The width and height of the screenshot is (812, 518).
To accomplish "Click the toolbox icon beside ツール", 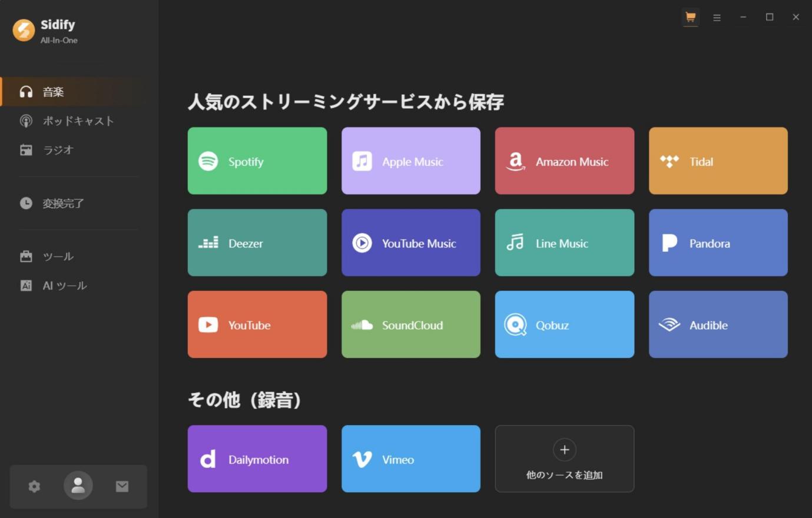I will pyautogui.click(x=26, y=256).
